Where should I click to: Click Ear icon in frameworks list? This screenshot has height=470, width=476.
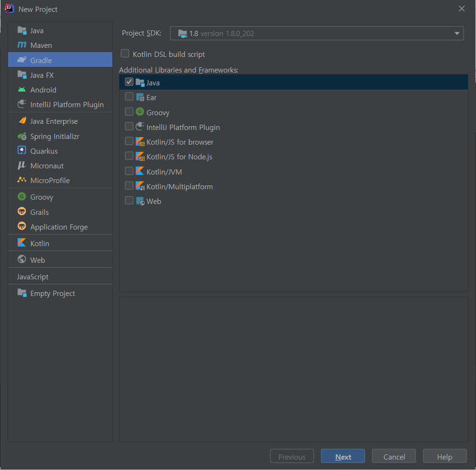point(140,97)
